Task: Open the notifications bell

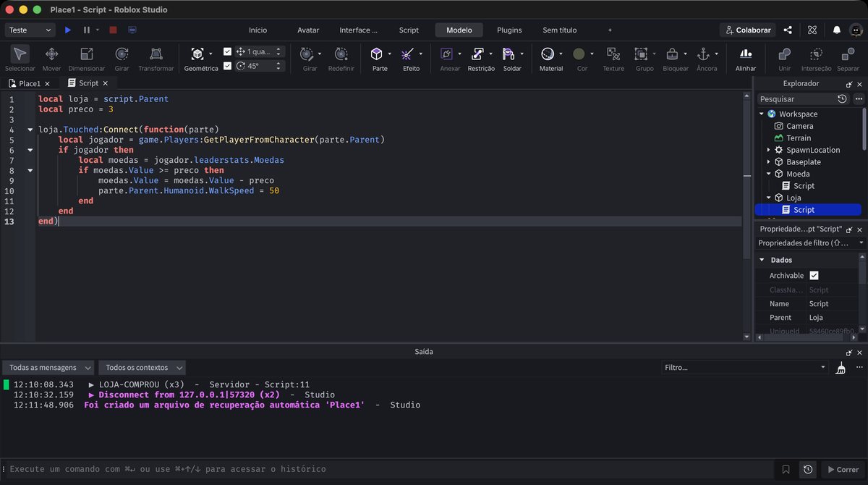Action: 837,30
